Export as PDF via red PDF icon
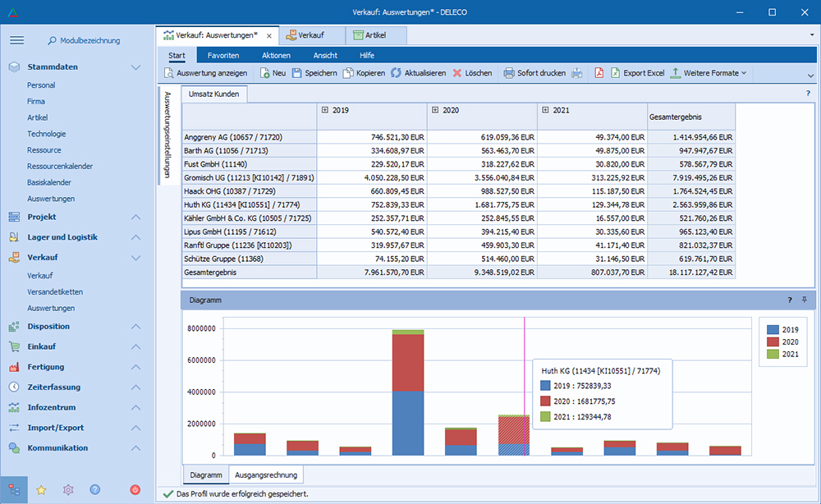Viewport: 821px width, 504px height. (599, 73)
